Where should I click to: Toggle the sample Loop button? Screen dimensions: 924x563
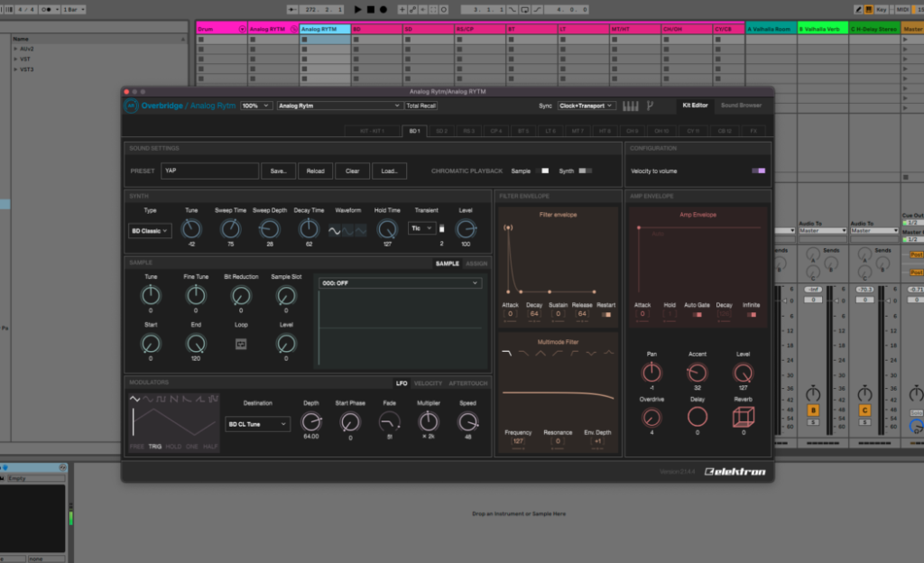tap(241, 344)
